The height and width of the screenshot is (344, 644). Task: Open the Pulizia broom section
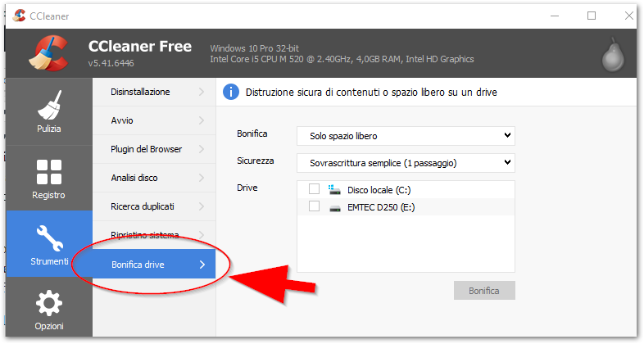[49, 111]
